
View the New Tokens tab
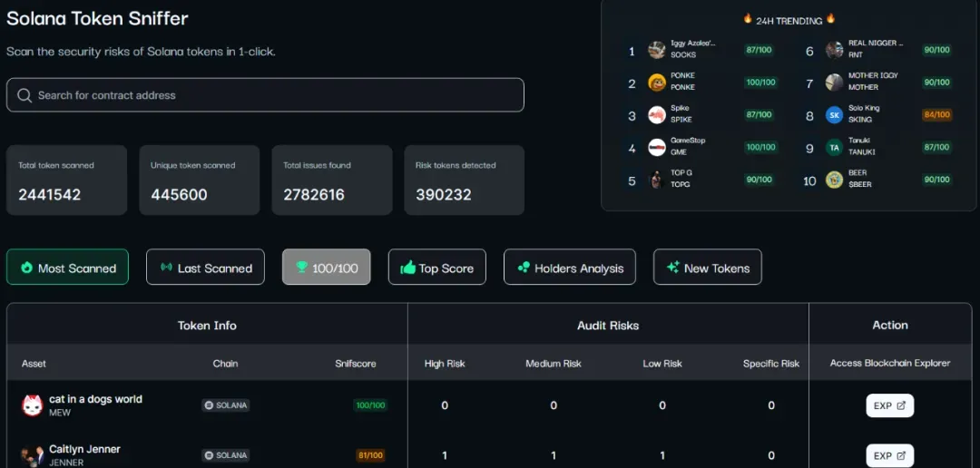pyautogui.click(x=708, y=268)
